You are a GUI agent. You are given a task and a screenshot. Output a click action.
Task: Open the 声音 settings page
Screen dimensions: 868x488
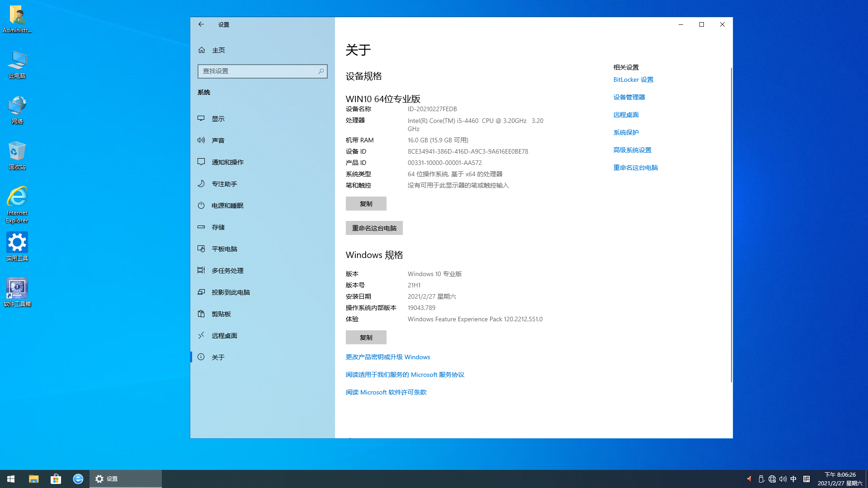click(263, 141)
